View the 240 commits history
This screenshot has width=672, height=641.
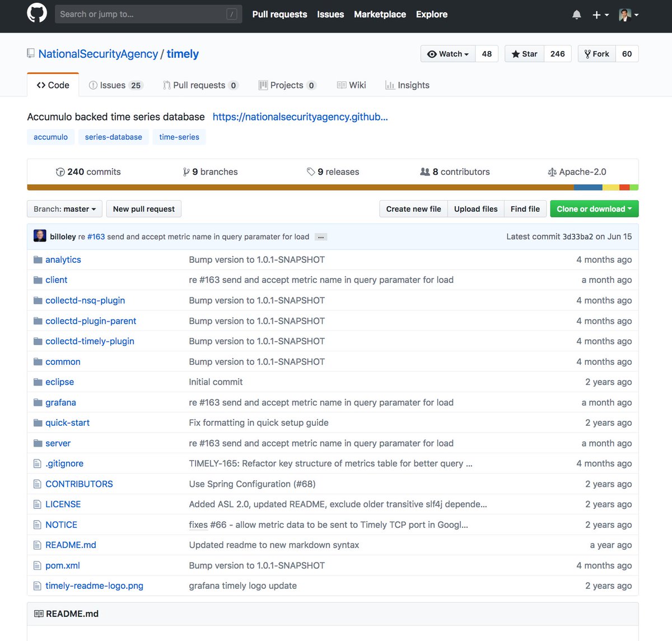88,172
